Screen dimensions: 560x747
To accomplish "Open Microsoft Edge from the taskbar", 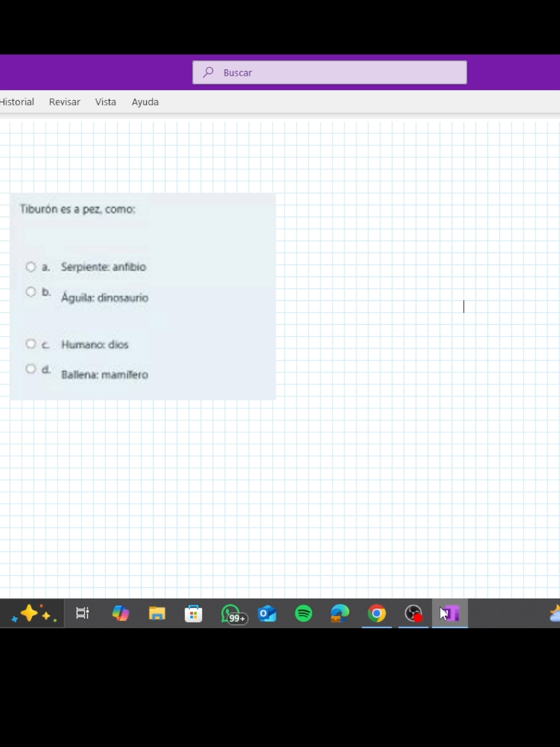I will (340, 614).
